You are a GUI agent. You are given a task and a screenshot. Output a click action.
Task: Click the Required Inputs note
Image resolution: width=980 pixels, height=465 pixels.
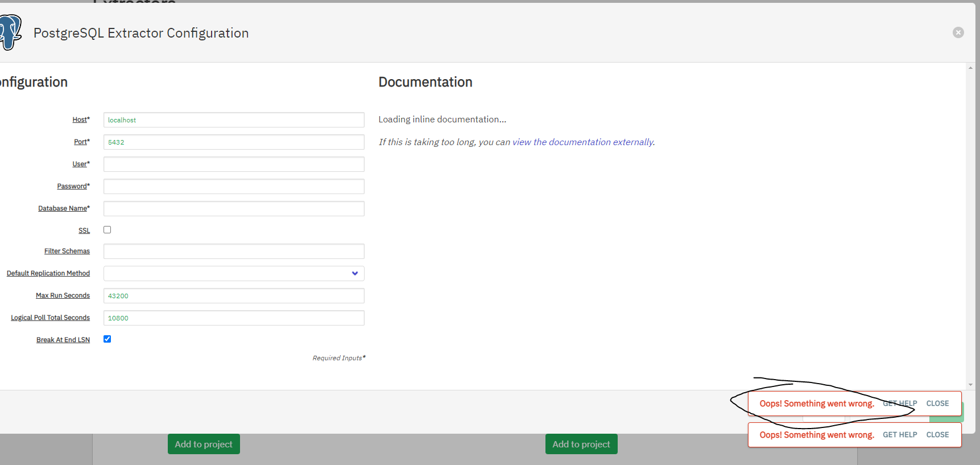339,358
